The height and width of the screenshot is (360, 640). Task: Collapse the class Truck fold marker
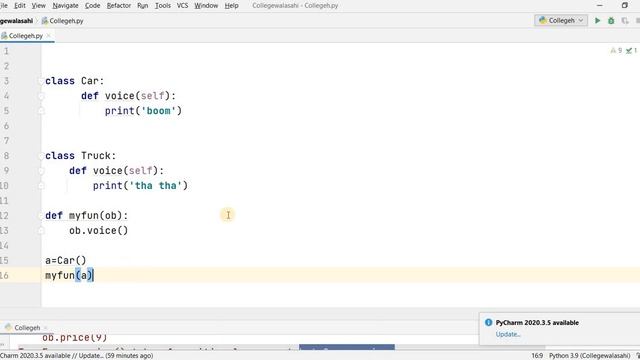coord(41,156)
